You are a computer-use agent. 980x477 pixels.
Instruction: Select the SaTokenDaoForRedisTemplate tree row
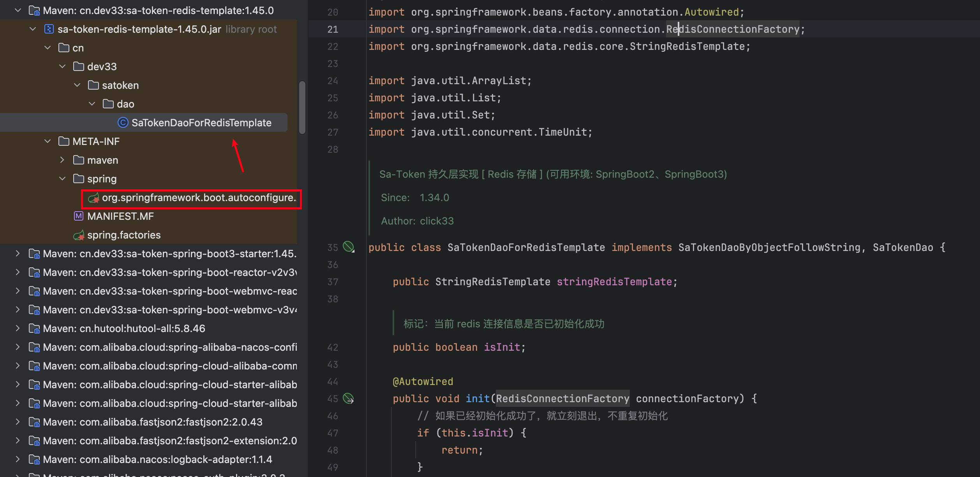click(144, 123)
